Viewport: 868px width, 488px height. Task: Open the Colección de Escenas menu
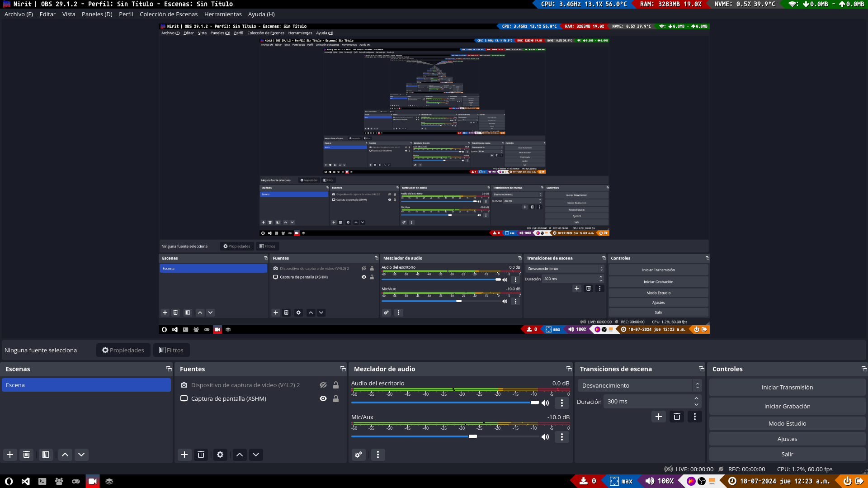[x=169, y=14]
